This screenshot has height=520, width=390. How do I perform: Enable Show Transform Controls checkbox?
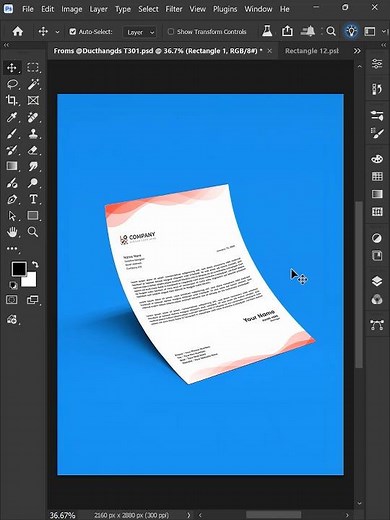[x=171, y=32]
